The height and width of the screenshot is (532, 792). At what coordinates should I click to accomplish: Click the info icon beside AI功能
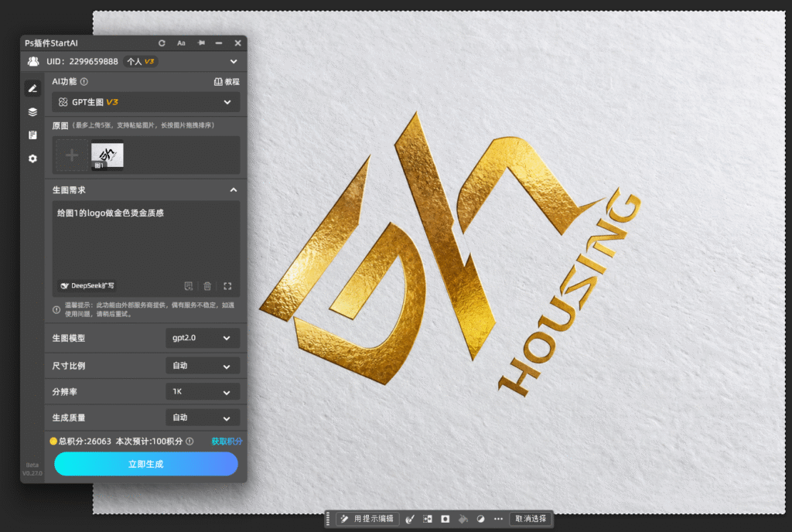tap(84, 82)
